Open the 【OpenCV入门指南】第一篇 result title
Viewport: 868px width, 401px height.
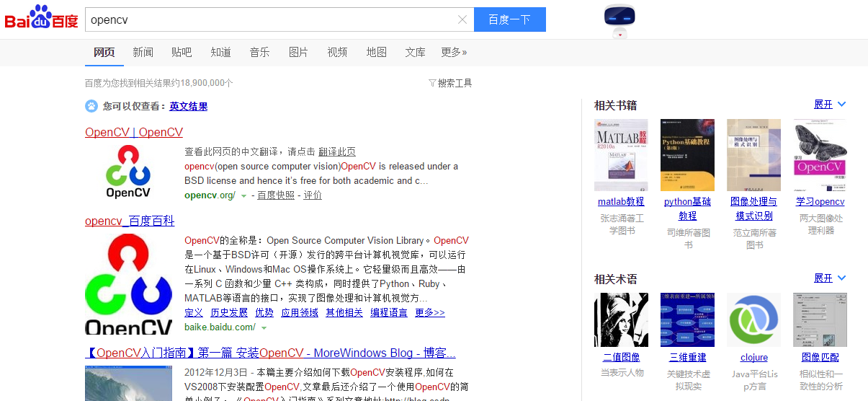coord(270,353)
